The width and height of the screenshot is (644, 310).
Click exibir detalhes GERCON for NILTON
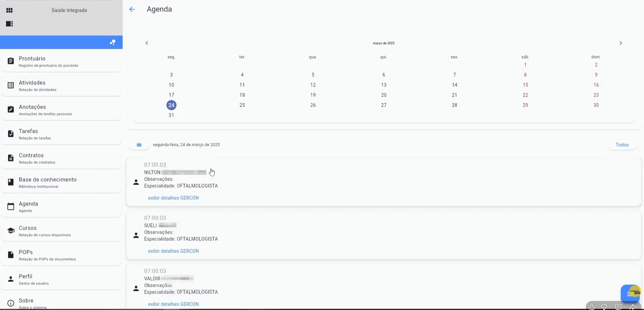pos(173,198)
